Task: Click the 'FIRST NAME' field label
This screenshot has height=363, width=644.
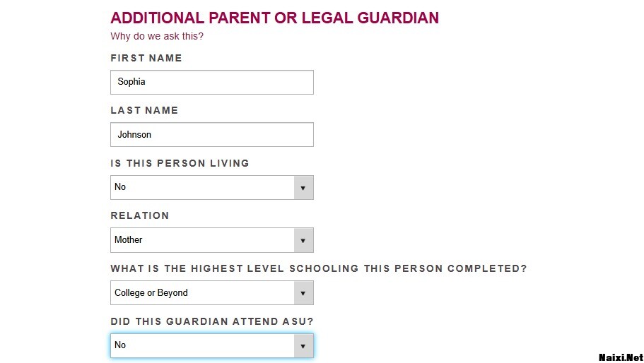Action: (x=146, y=58)
